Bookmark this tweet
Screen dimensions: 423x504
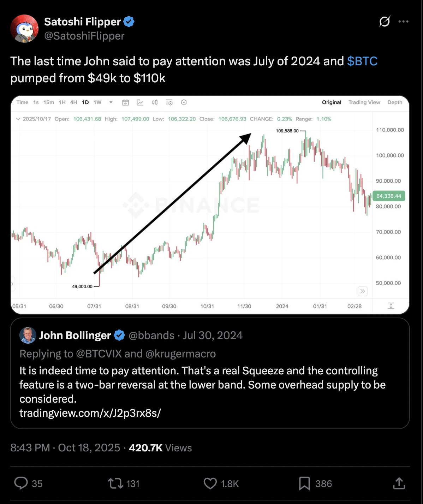pos(304,483)
